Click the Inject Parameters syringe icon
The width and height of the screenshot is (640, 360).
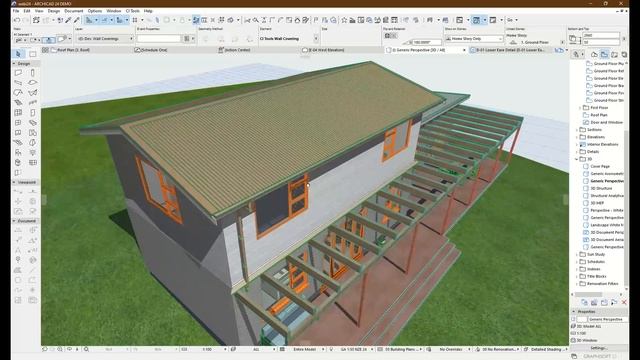point(76,20)
